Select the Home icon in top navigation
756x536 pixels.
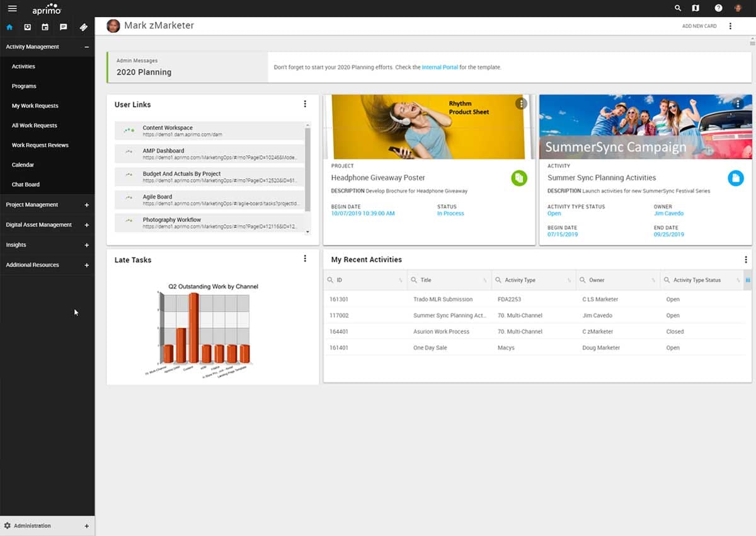click(9, 27)
